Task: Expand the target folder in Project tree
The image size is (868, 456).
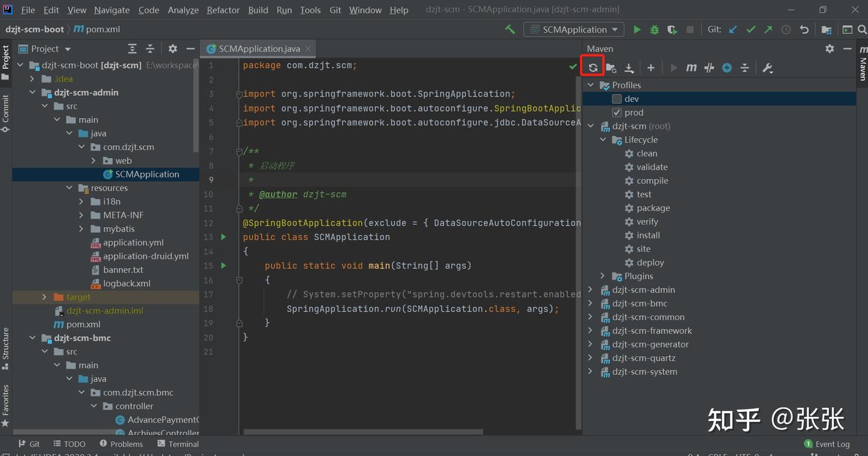Action: coord(44,297)
